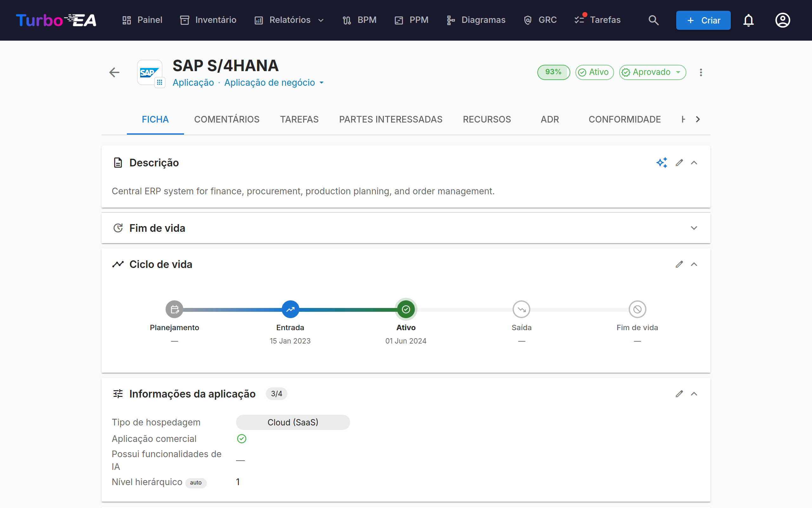Edit the Ciclo de vida section
This screenshot has height=508, width=812.
679,264
